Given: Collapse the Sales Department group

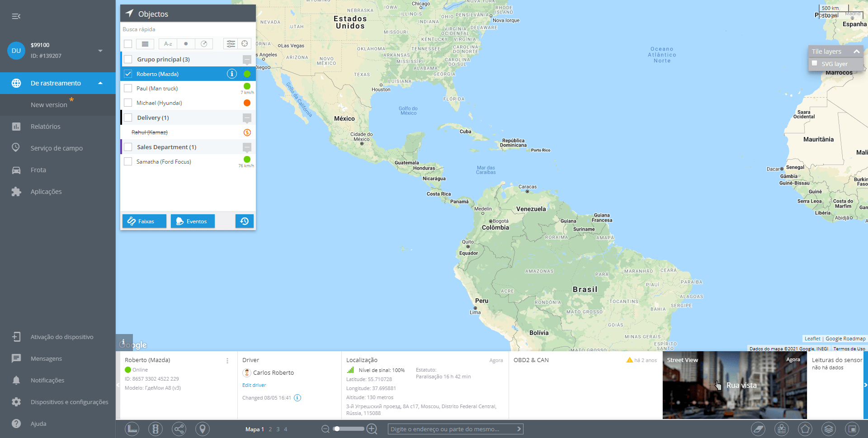Looking at the screenshot, I should 247,147.
